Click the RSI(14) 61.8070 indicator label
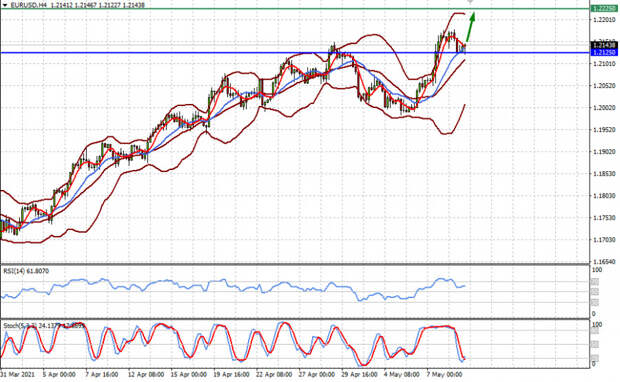The height and width of the screenshot is (382, 620). pos(26,271)
